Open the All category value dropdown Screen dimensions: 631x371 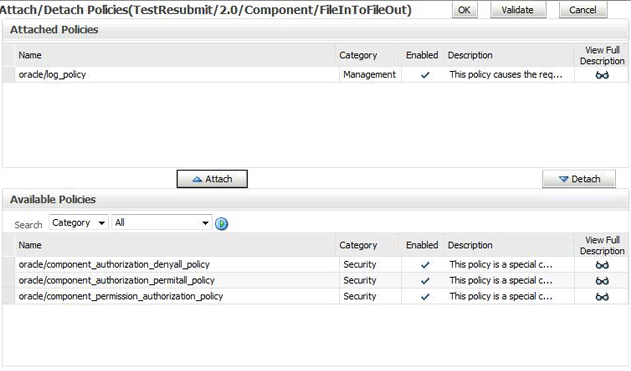tap(161, 223)
